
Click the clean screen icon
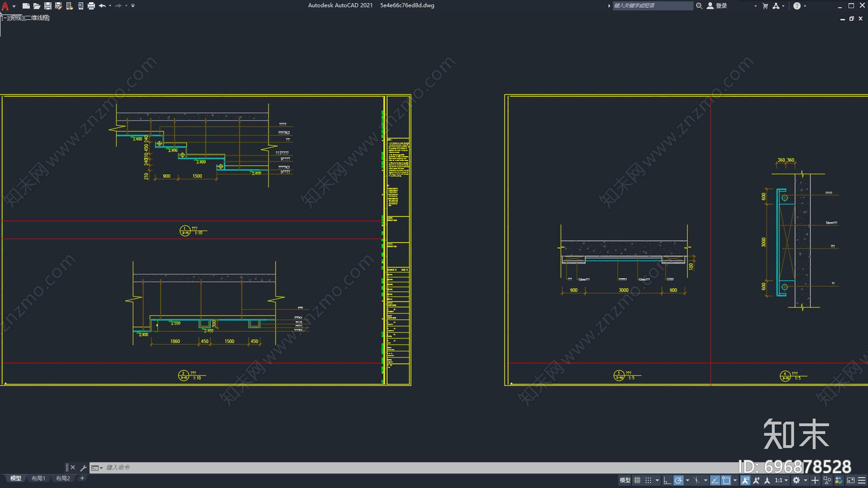pos(851,480)
